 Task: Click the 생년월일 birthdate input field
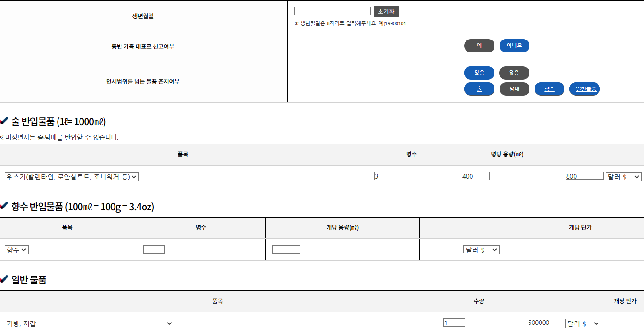tap(332, 11)
